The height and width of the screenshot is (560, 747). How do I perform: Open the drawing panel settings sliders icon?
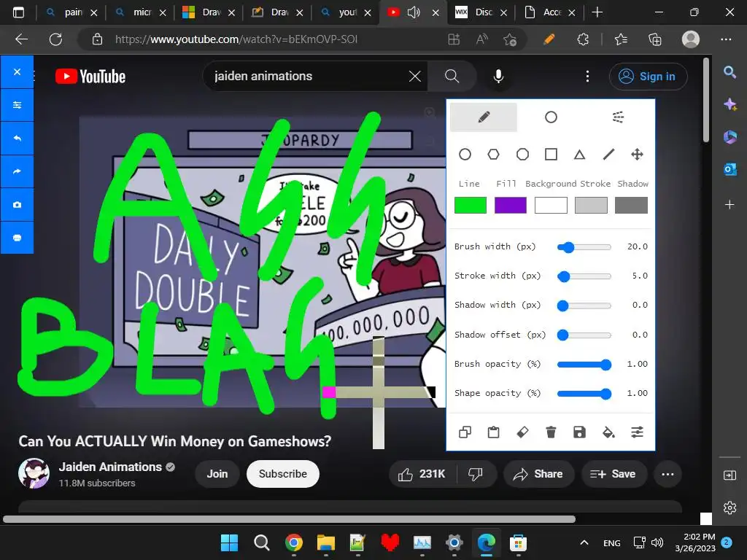pyautogui.click(x=637, y=432)
